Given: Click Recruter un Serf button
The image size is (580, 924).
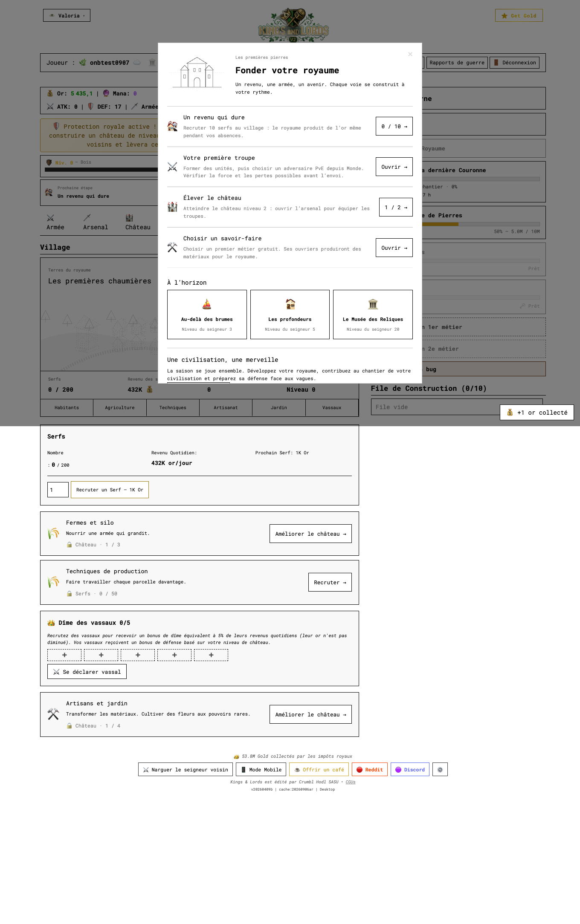Looking at the screenshot, I should [110, 490].
